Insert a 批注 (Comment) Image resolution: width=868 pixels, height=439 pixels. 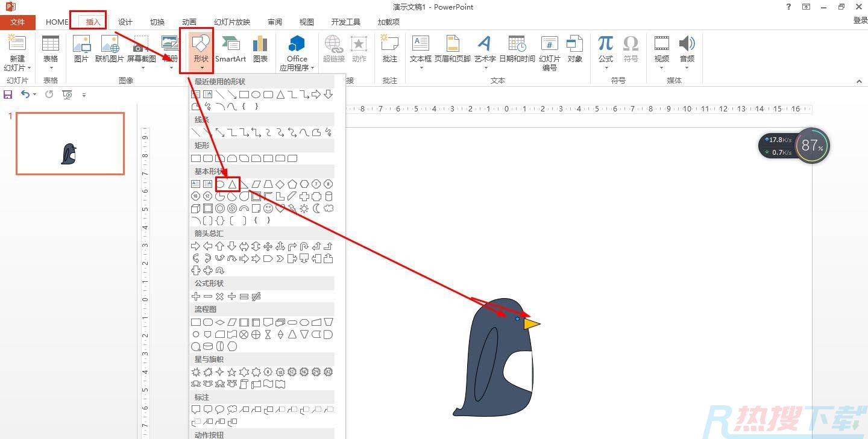[x=390, y=49]
